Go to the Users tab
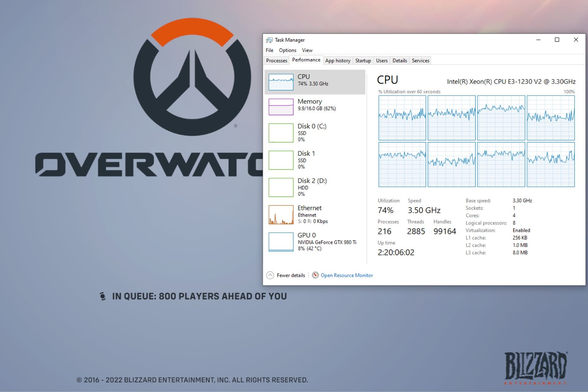 tap(382, 61)
